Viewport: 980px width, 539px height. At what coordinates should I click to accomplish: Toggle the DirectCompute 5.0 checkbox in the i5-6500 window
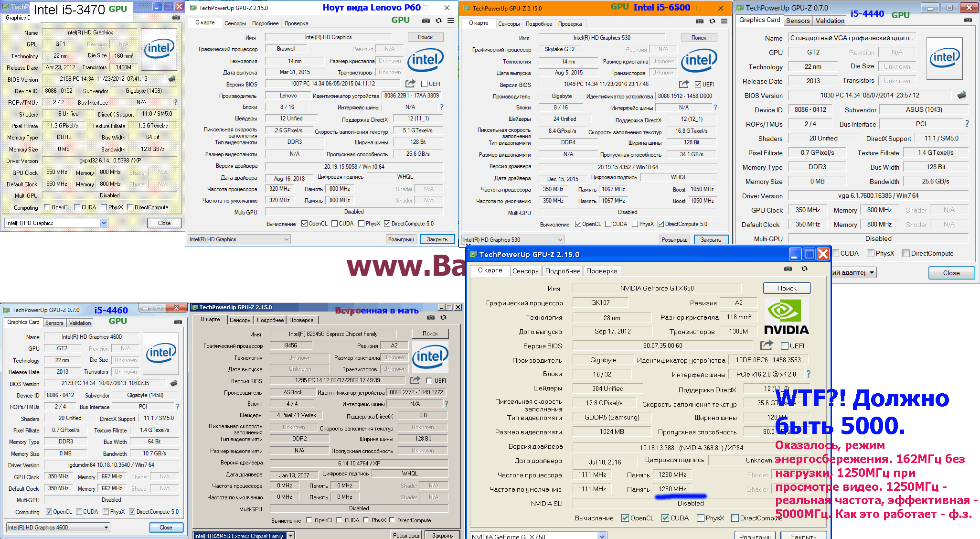(x=660, y=224)
